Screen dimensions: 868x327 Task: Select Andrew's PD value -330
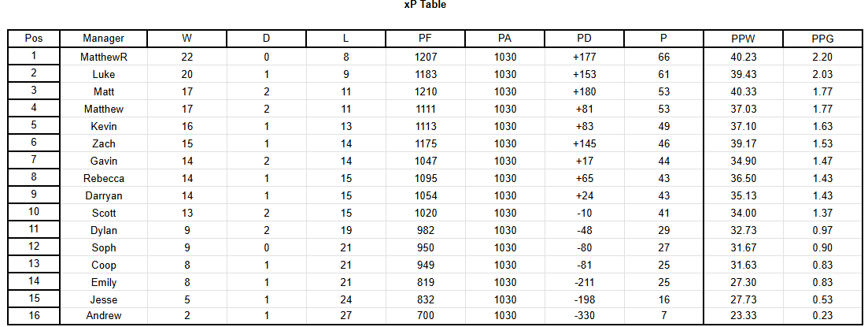coord(584,316)
